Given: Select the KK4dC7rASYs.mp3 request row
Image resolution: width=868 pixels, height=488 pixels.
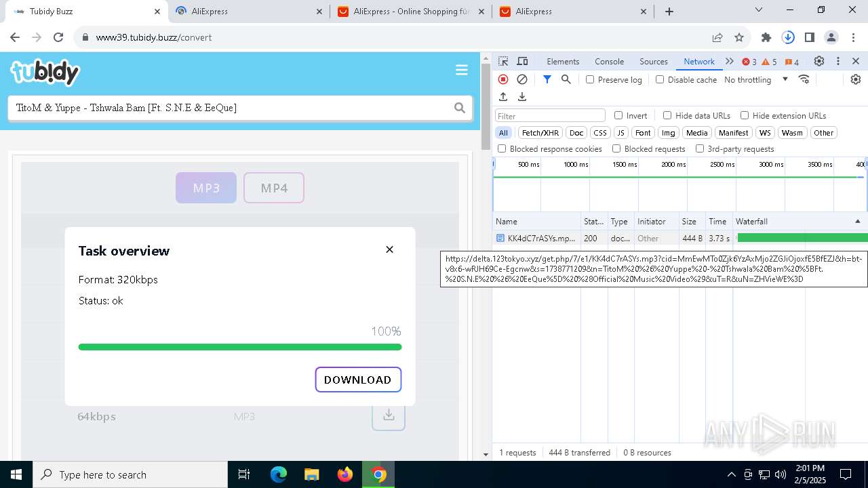Looking at the screenshot, I should coord(680,239).
